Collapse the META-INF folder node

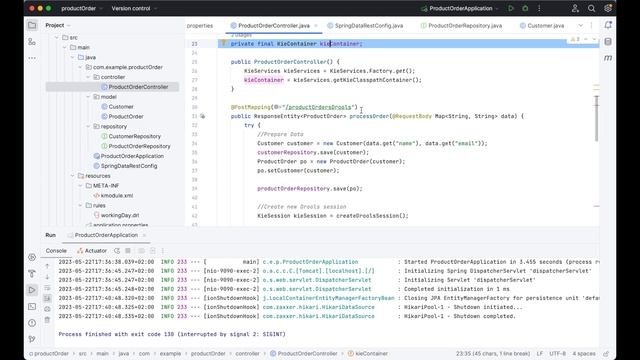(x=80, y=186)
